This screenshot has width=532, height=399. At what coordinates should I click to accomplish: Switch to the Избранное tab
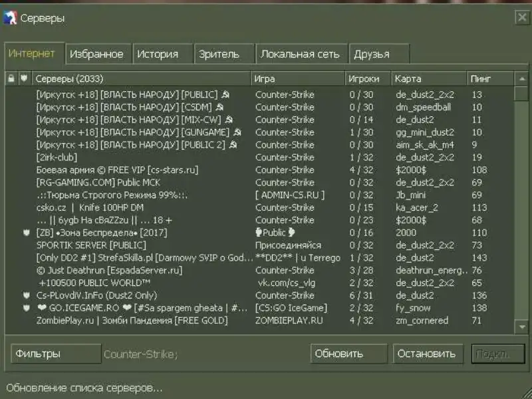pyautogui.click(x=98, y=54)
